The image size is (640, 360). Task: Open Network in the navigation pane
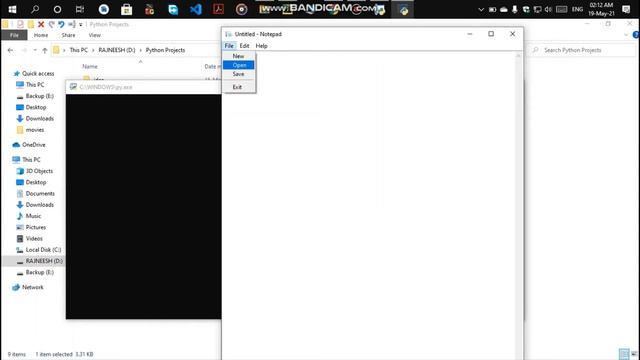(x=33, y=287)
